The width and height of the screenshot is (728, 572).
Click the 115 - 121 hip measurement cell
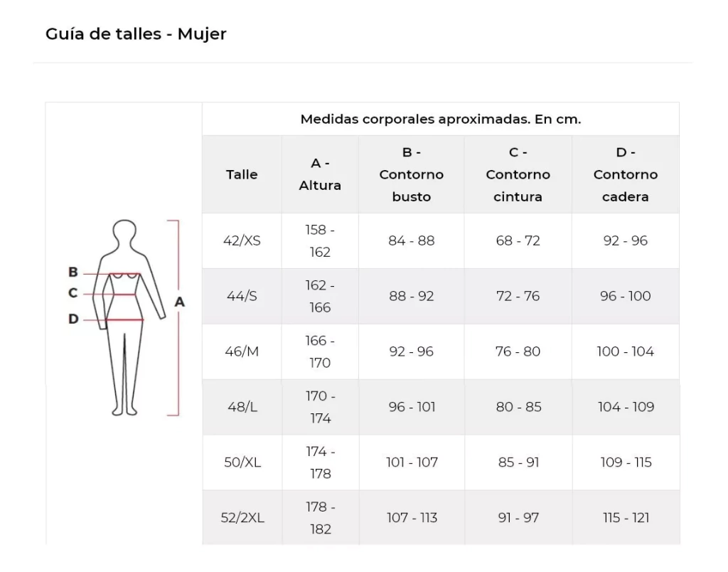tap(626, 518)
